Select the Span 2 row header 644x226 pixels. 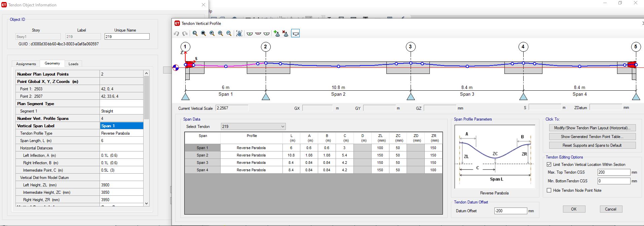(x=202, y=155)
